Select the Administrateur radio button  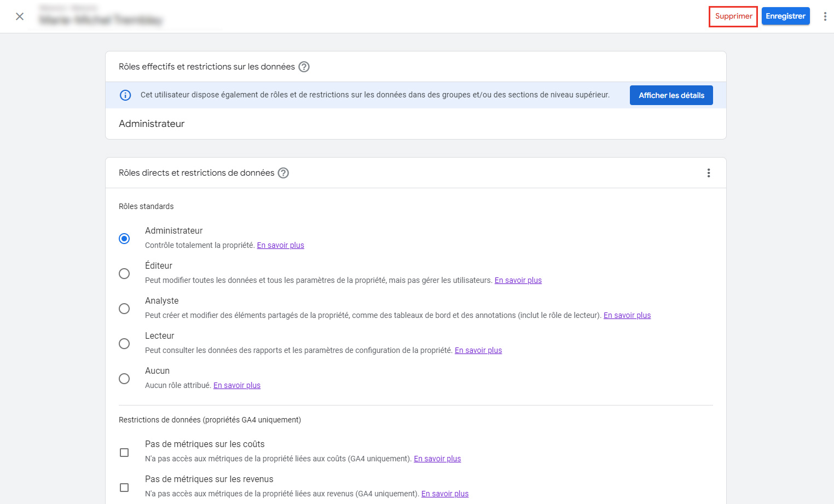click(124, 239)
